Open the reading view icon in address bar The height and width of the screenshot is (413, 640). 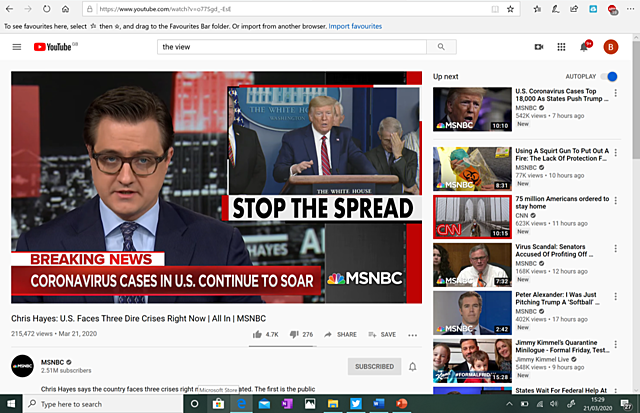pyautogui.click(x=495, y=9)
